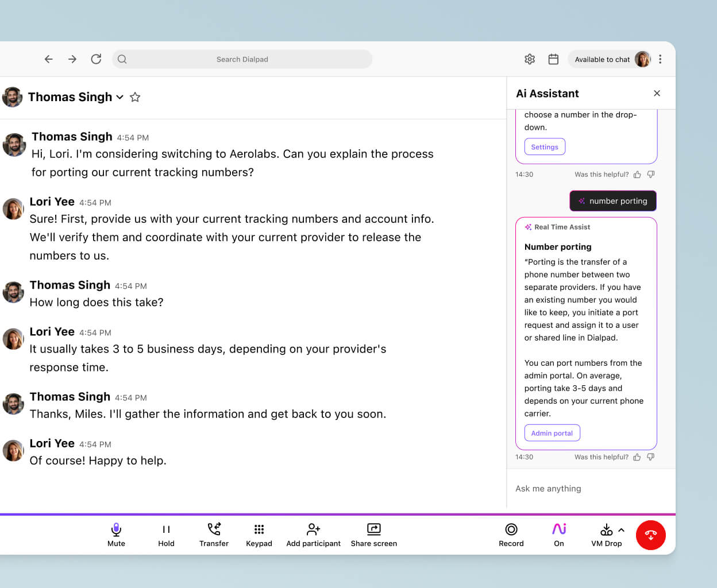Screen dimensions: 717x588
Task: Thumbs down the first assistant response
Action: pyautogui.click(x=651, y=174)
